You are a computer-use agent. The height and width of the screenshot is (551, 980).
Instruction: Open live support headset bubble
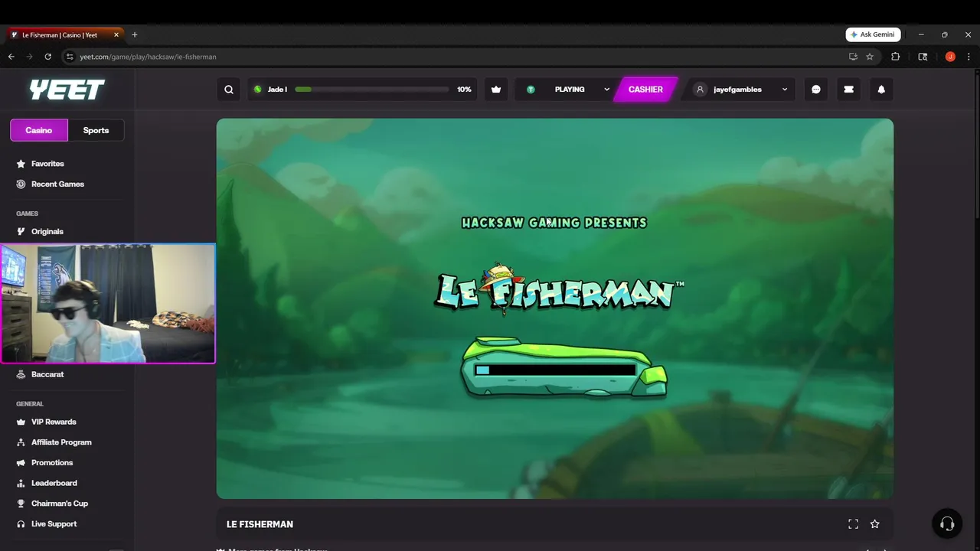click(x=947, y=523)
